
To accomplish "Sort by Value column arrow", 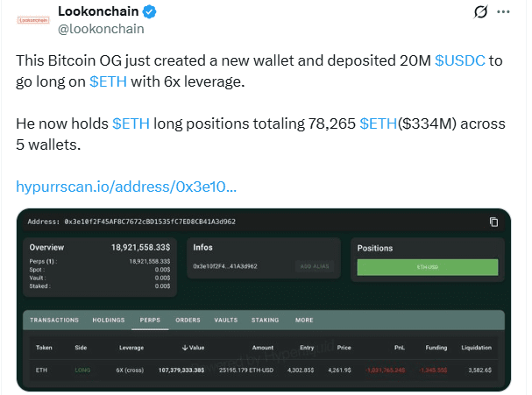I will tap(185, 348).
